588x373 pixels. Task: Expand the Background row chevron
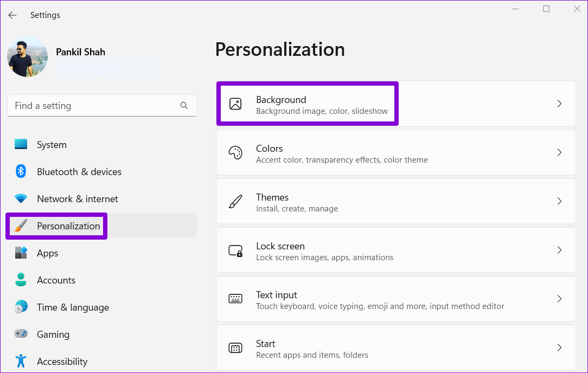point(559,104)
